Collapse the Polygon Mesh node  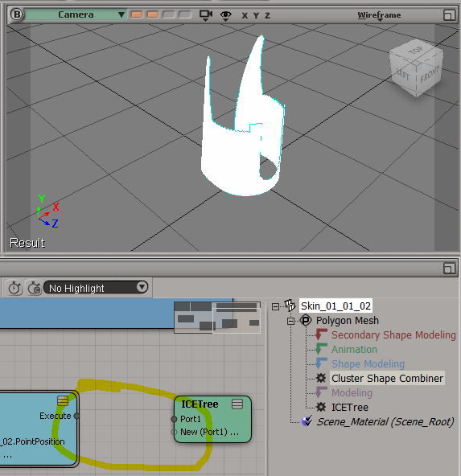click(290, 321)
